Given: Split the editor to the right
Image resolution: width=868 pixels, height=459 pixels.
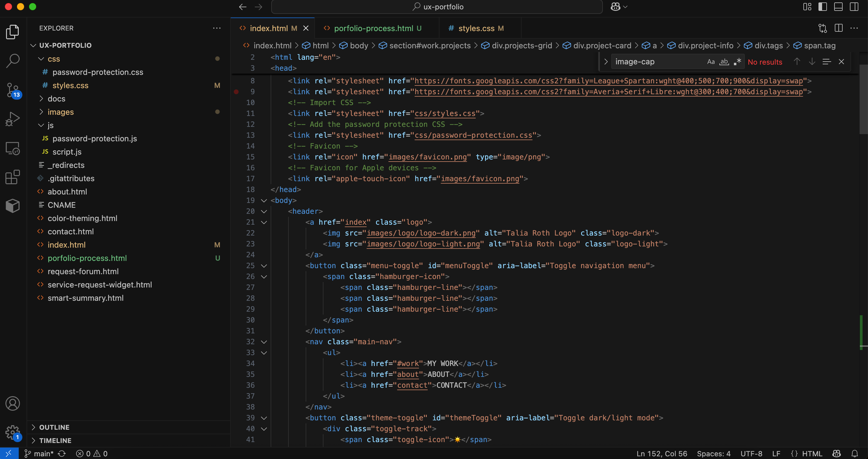Looking at the screenshot, I should tap(839, 28).
